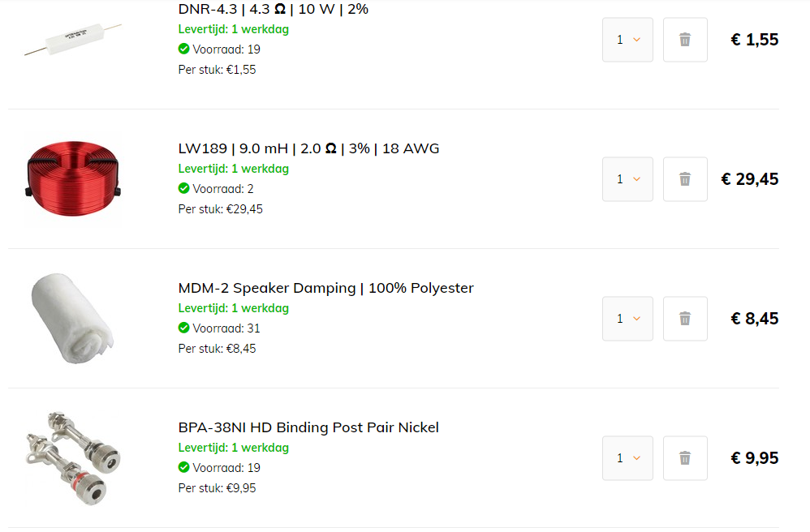This screenshot has width=810, height=532.
Task: Click trash icon for MDM-2 Speaker Damping
Action: pos(685,319)
